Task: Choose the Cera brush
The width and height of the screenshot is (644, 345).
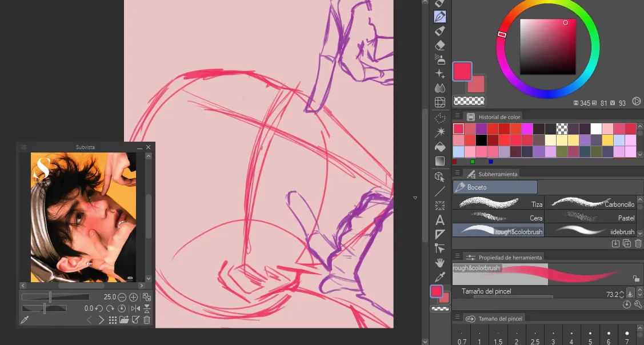Action: [498, 217]
